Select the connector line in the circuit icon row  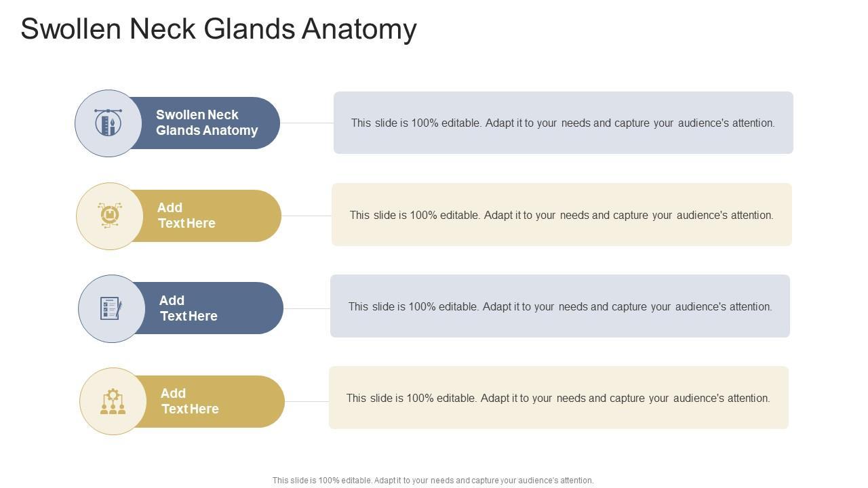click(307, 216)
